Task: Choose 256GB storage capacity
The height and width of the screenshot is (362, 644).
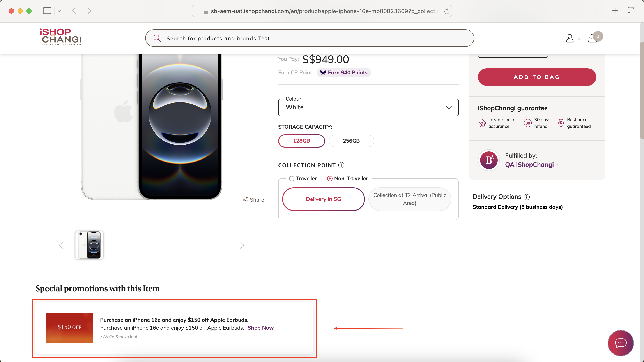Action: pyautogui.click(x=351, y=141)
